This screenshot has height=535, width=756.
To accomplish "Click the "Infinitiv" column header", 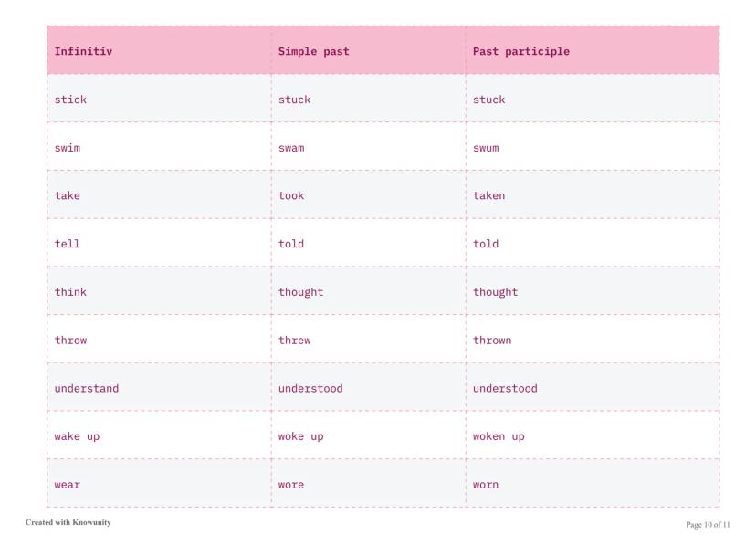I will (x=83, y=52).
